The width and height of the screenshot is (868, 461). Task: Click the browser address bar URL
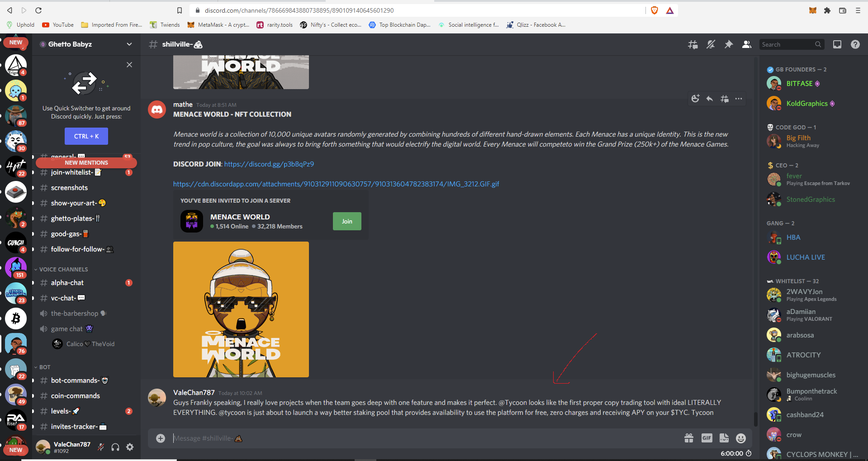coord(299,10)
